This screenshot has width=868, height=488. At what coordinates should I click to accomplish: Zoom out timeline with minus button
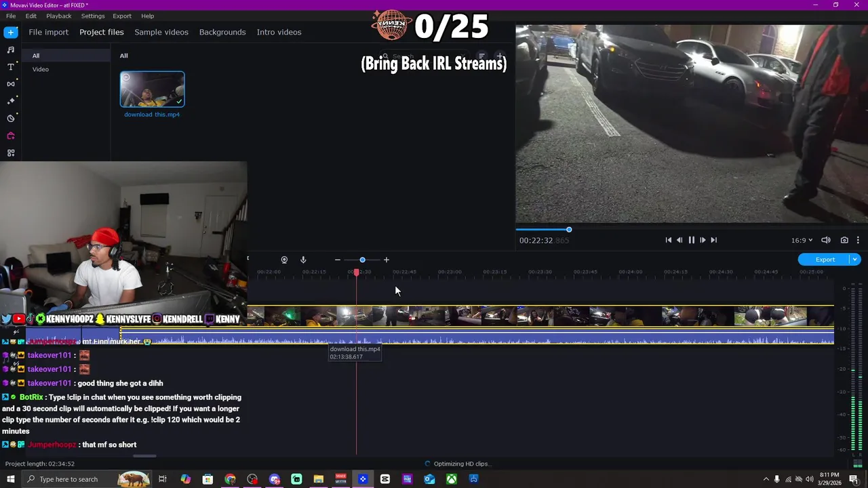[x=338, y=260]
